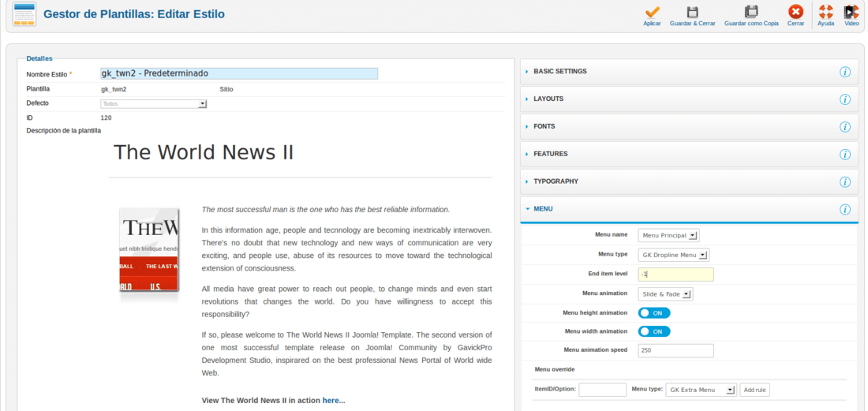
Task: Click the ItemID/Option input field
Action: pyautogui.click(x=602, y=390)
